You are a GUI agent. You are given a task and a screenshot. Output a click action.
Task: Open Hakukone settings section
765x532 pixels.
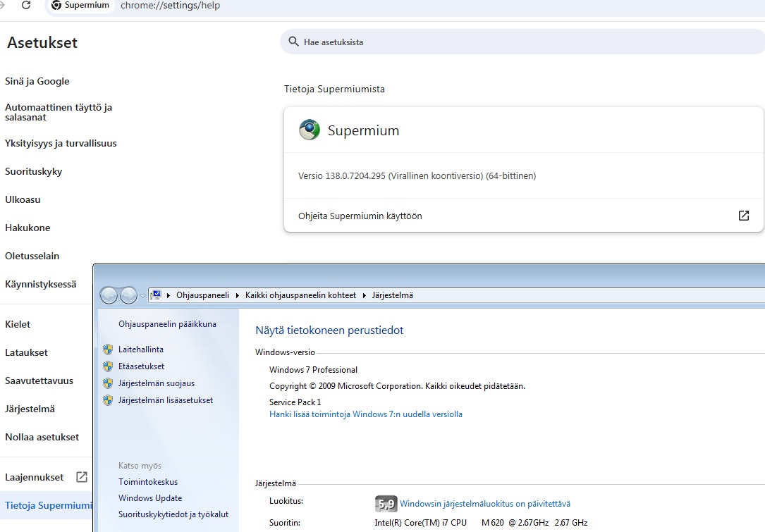click(27, 228)
